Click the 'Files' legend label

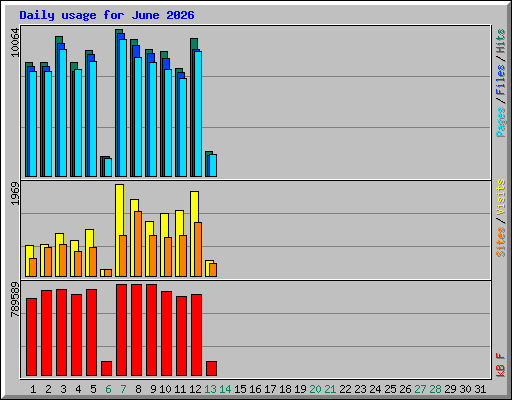(x=500, y=80)
